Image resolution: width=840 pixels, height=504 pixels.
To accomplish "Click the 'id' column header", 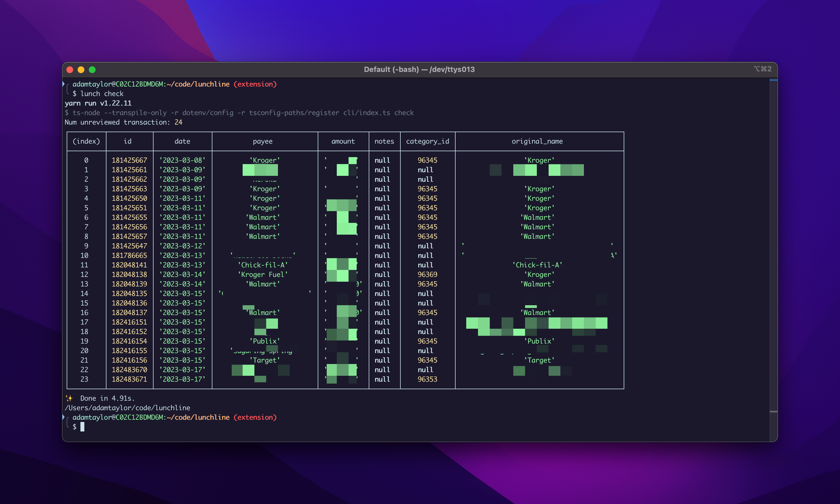I will pyautogui.click(x=127, y=141).
